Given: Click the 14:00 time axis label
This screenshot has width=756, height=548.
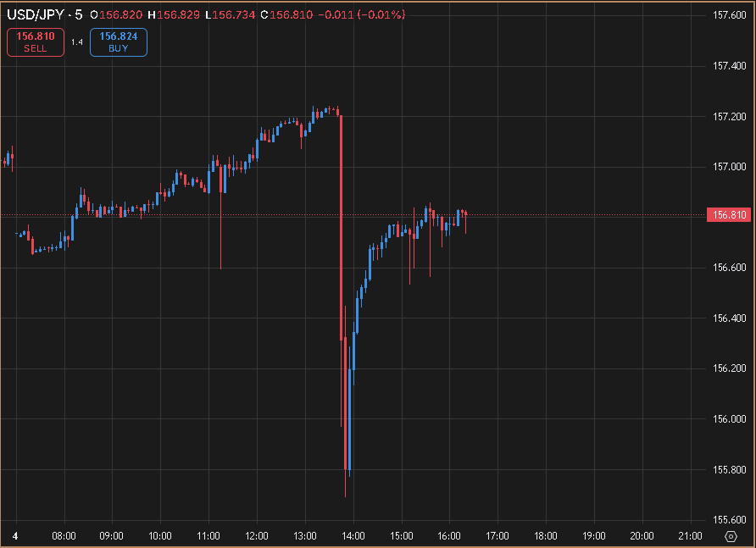Looking at the screenshot, I should pos(353,536).
